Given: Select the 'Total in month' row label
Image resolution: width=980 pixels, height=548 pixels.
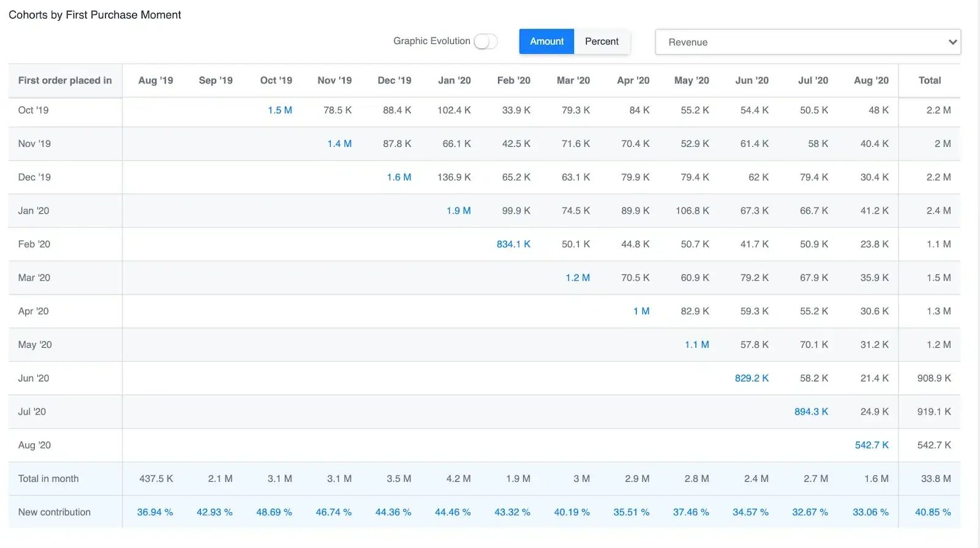Looking at the screenshot, I should 48,479.
